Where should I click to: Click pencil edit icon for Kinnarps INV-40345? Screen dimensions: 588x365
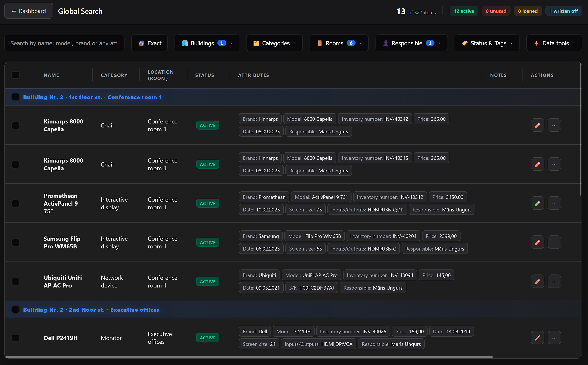click(x=537, y=164)
